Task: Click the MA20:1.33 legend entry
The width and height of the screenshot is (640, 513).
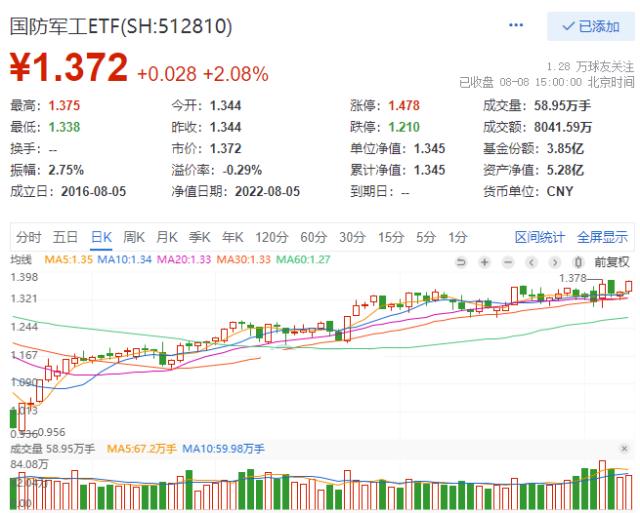Action: [x=184, y=260]
